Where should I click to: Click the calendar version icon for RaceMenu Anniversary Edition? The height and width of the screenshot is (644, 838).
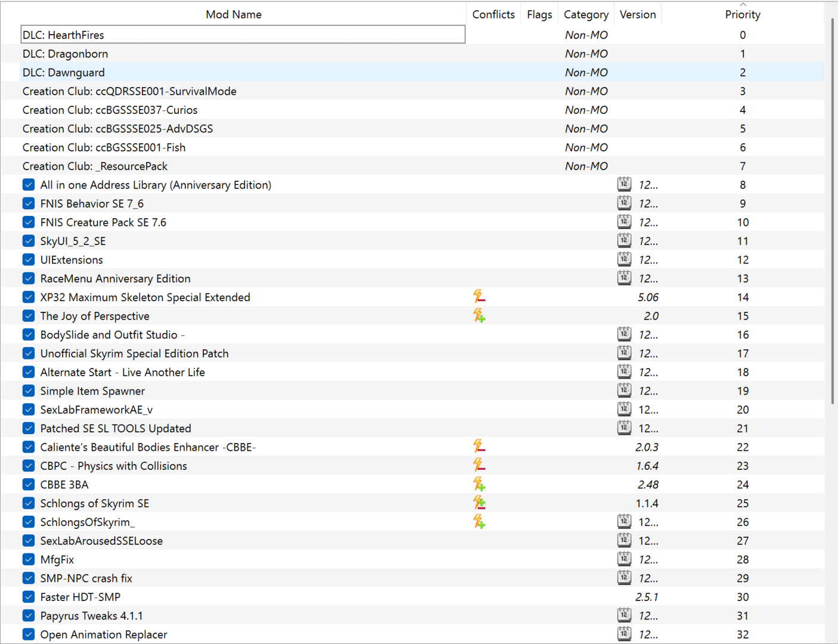(624, 278)
